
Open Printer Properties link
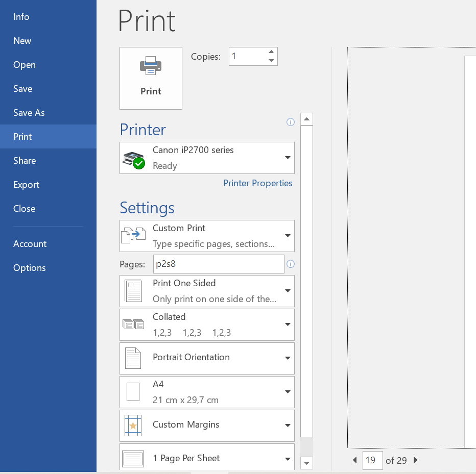(258, 183)
